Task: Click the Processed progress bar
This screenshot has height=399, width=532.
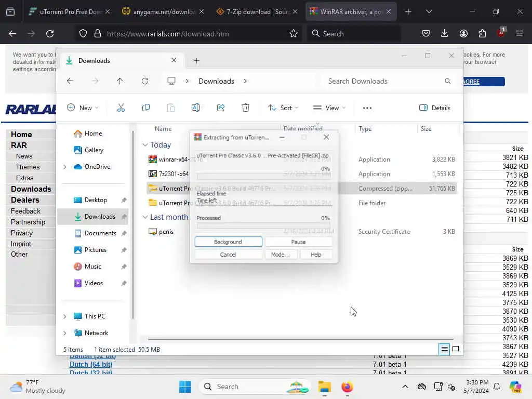Action: click(x=263, y=225)
